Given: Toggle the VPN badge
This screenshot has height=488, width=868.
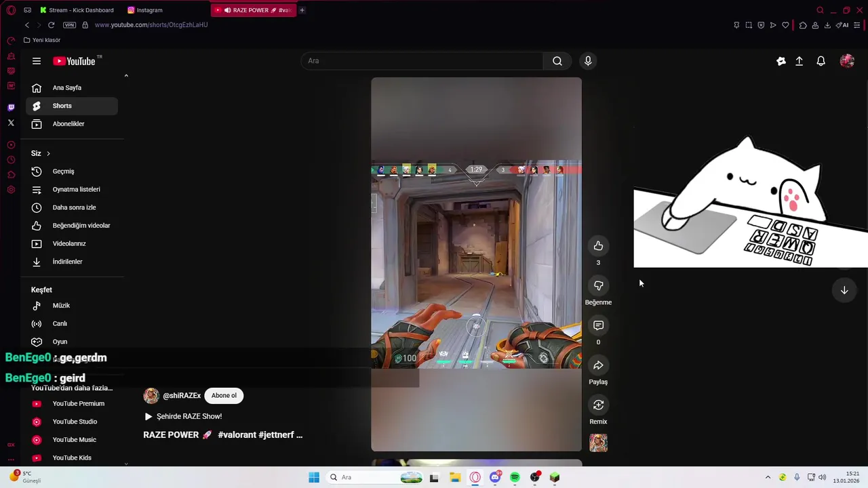Looking at the screenshot, I should 69,25.
